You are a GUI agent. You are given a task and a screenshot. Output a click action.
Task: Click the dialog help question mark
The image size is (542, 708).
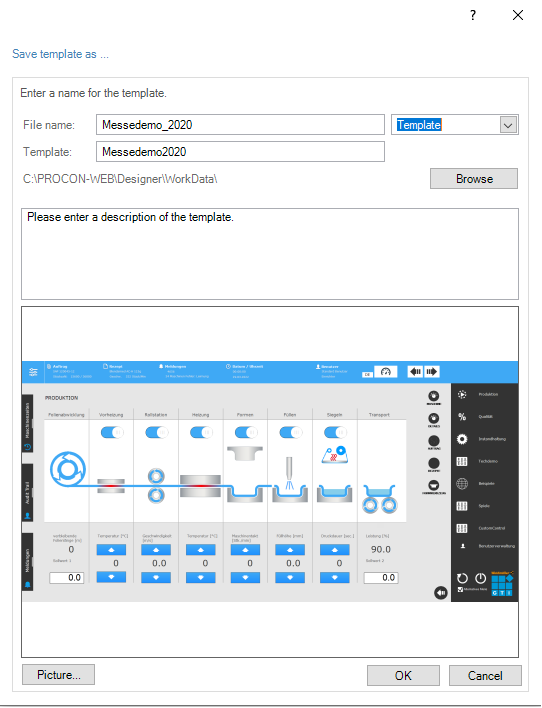point(473,15)
